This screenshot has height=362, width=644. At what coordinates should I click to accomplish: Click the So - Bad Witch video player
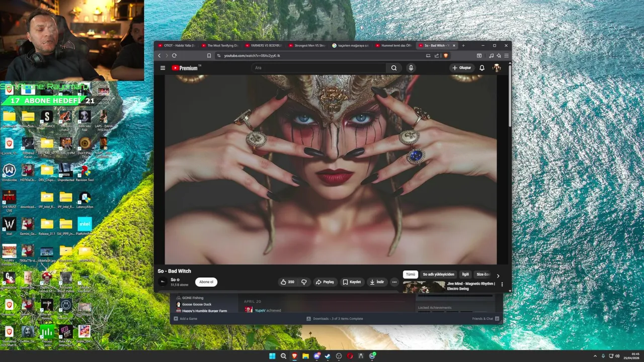coord(331,169)
